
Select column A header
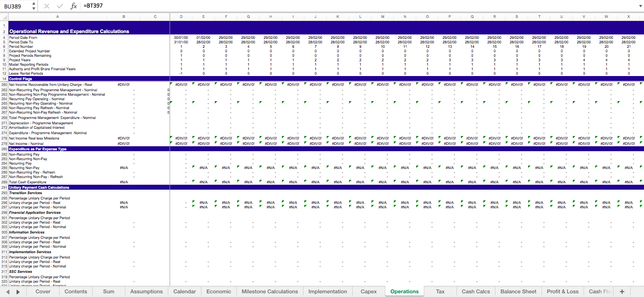(x=57, y=17)
